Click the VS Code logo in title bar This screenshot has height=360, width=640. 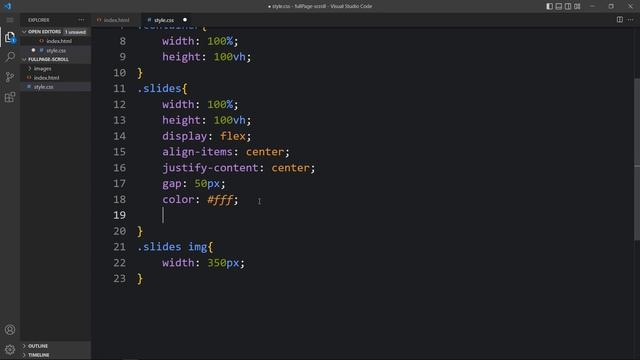[8, 6]
